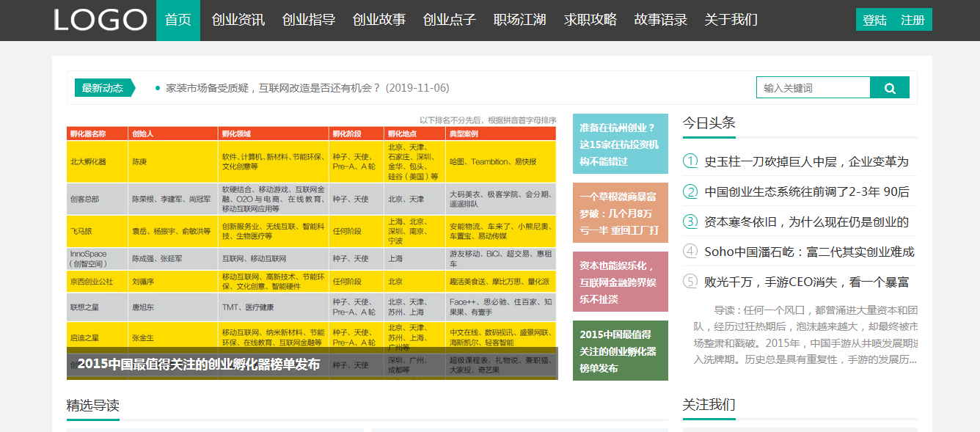
Task: Open the 创业故事 menu item
Action: click(x=379, y=20)
